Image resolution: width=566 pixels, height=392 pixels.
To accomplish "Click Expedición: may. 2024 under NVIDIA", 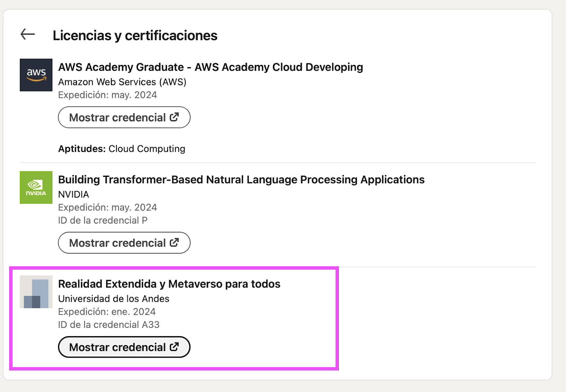I will coord(108,208).
